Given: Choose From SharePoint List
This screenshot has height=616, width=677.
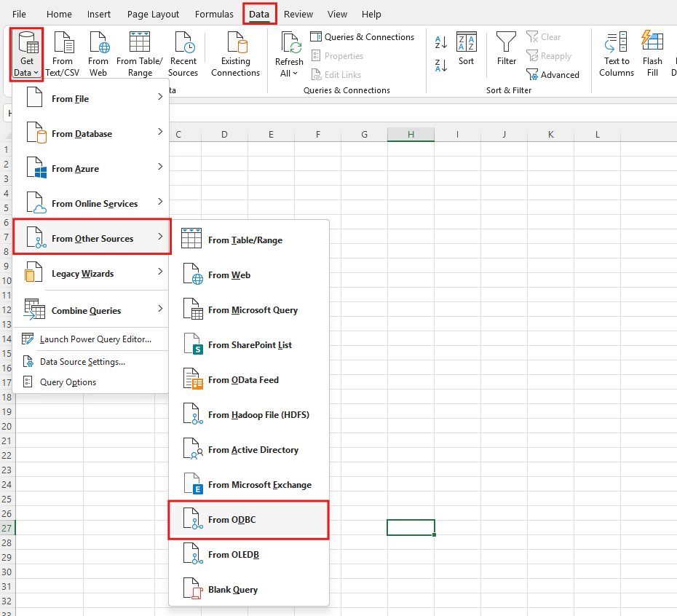Looking at the screenshot, I should (249, 344).
